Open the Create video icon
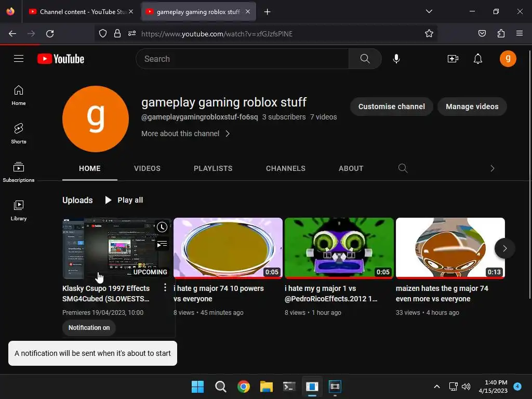The height and width of the screenshot is (399, 532). pos(453,59)
